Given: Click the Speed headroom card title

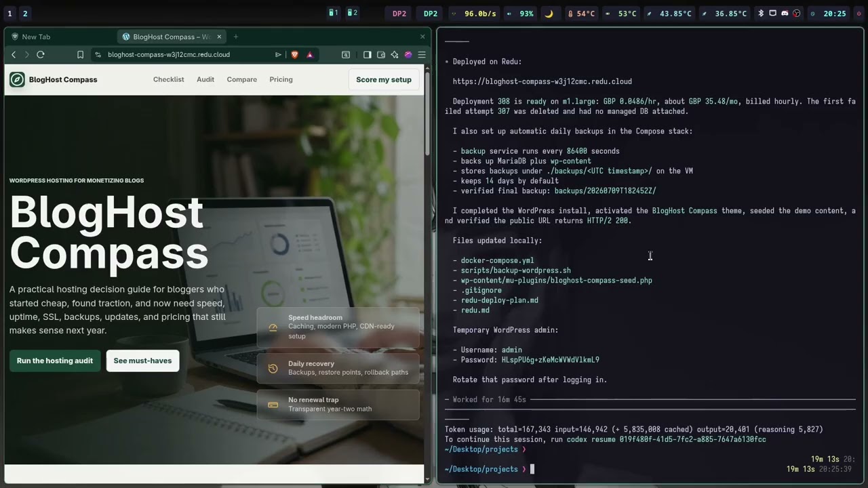Looking at the screenshot, I should 315,317.
